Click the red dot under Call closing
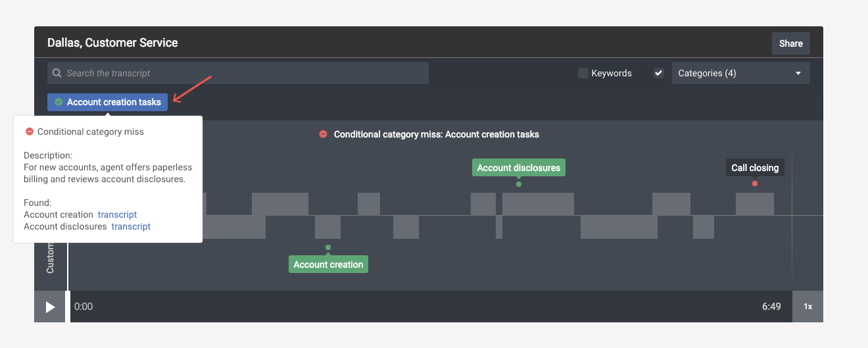This screenshot has width=868, height=348. click(x=754, y=184)
